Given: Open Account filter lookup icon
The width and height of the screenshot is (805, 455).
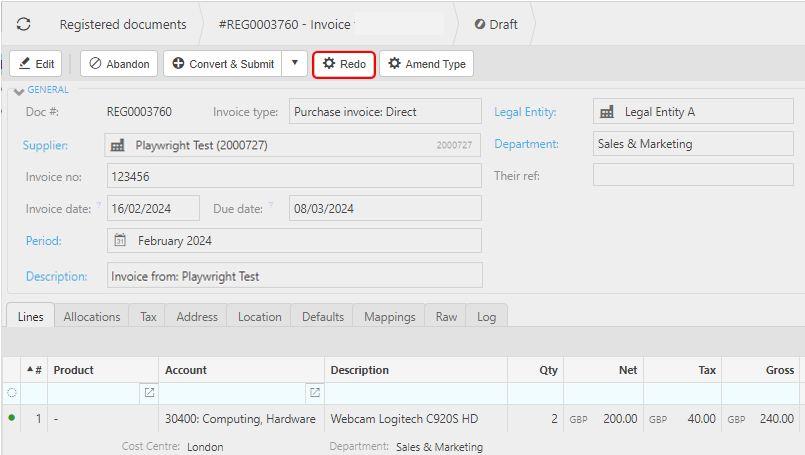Looking at the screenshot, I should click(x=315, y=393).
